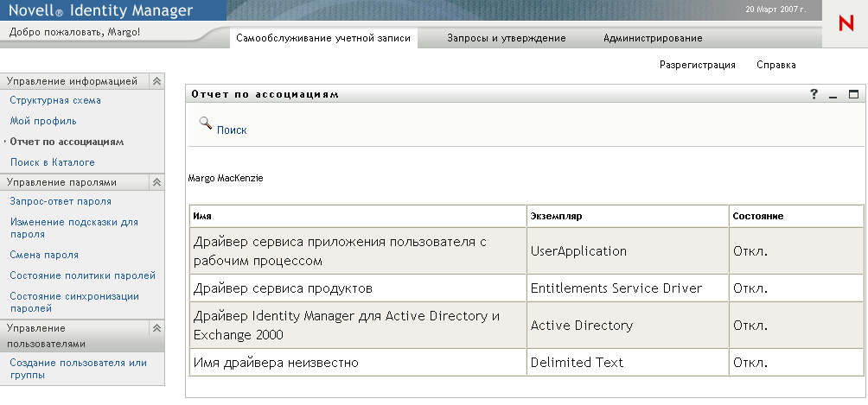The width and height of the screenshot is (868, 405).
Task: Collapse Управление пользователями section
Action: pyautogui.click(x=156, y=328)
